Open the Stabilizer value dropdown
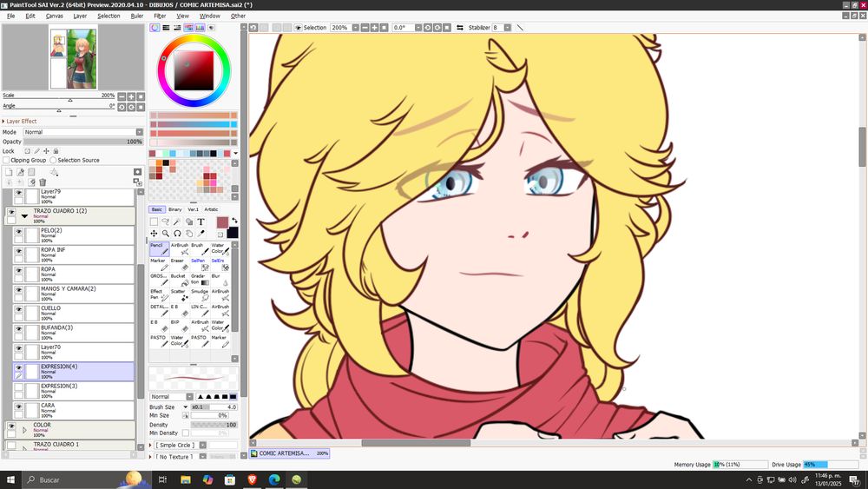The width and height of the screenshot is (868, 489). tap(507, 27)
